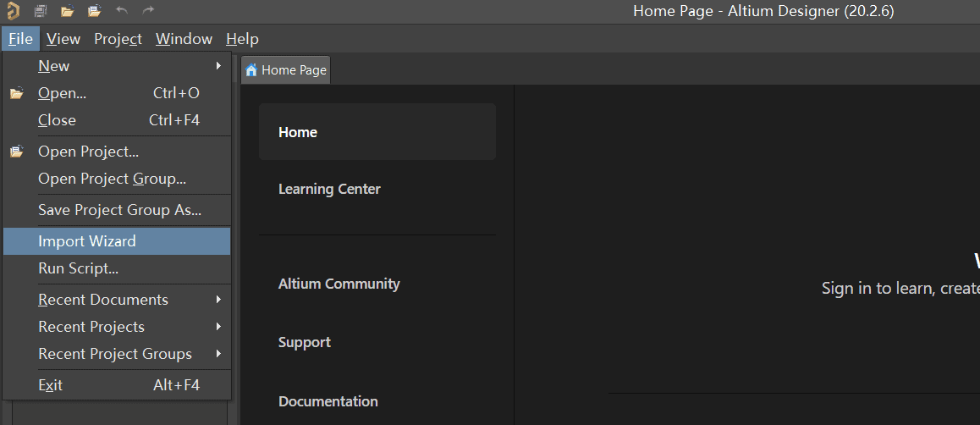Click the open document folder icon in title bar

click(x=68, y=11)
